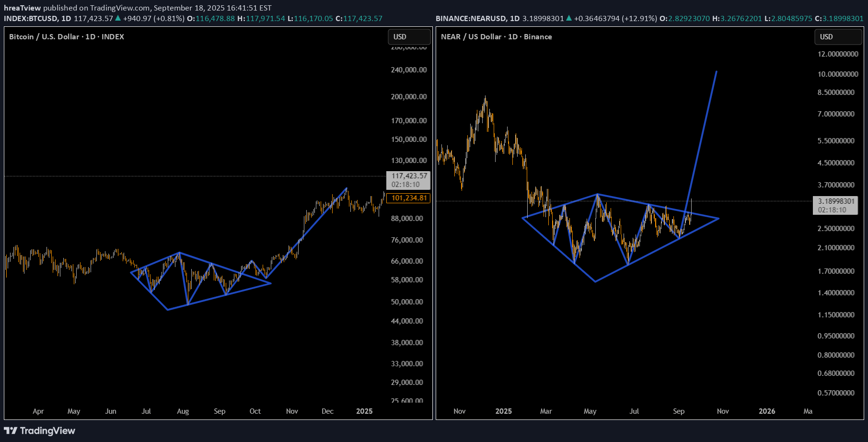
Task: Click the 12.00000000 label on NEAR price axis
Action: tap(838, 54)
